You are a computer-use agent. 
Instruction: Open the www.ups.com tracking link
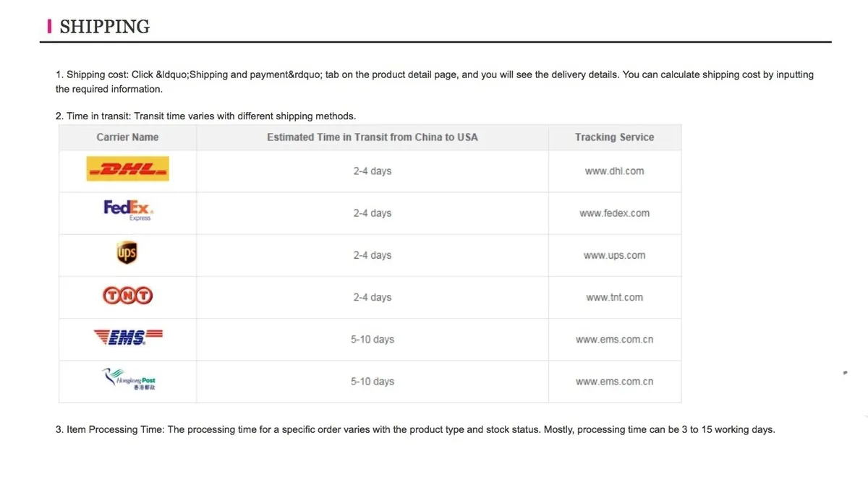[614, 255]
